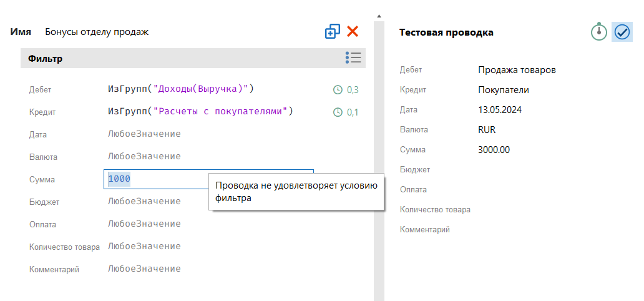Click the scroll up arrow
The height and width of the screenshot is (301, 644).
(379, 16)
